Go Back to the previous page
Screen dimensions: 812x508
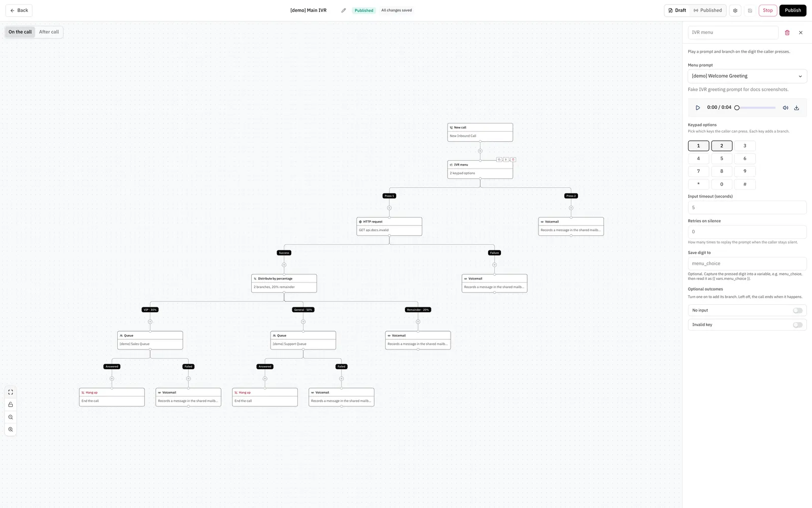(x=19, y=10)
